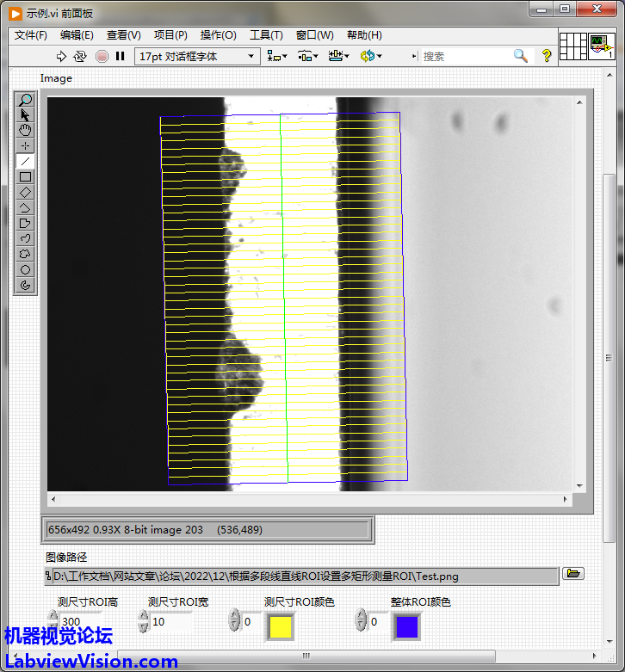Click the Run Continuously button
This screenshot has height=672, width=625.
(x=80, y=56)
